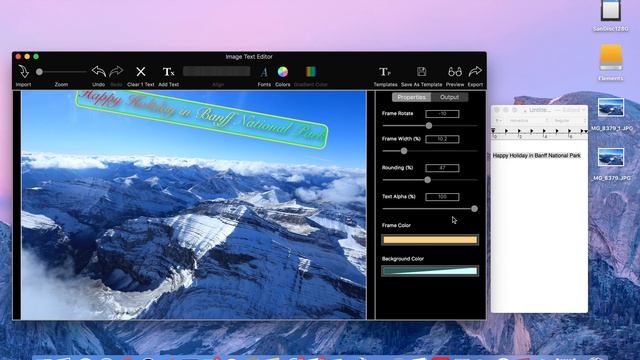Open paragraph style dropdown in TextEdit window
The width and height of the screenshot is (640, 360).
(498, 121)
